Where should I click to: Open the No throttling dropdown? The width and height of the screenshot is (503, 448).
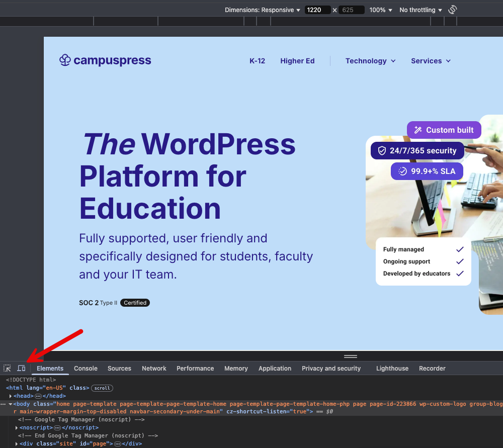[x=421, y=10]
